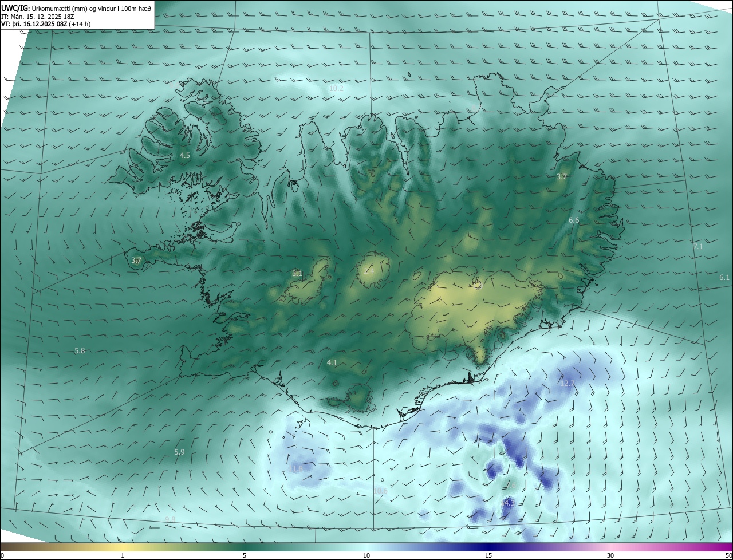
Task: Click the 12.7 value southeast of Iceland
Action: [x=568, y=383]
